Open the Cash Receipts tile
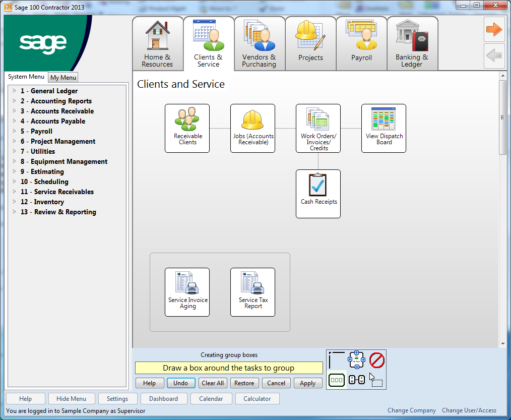The width and height of the screenshot is (511, 420). click(x=318, y=194)
